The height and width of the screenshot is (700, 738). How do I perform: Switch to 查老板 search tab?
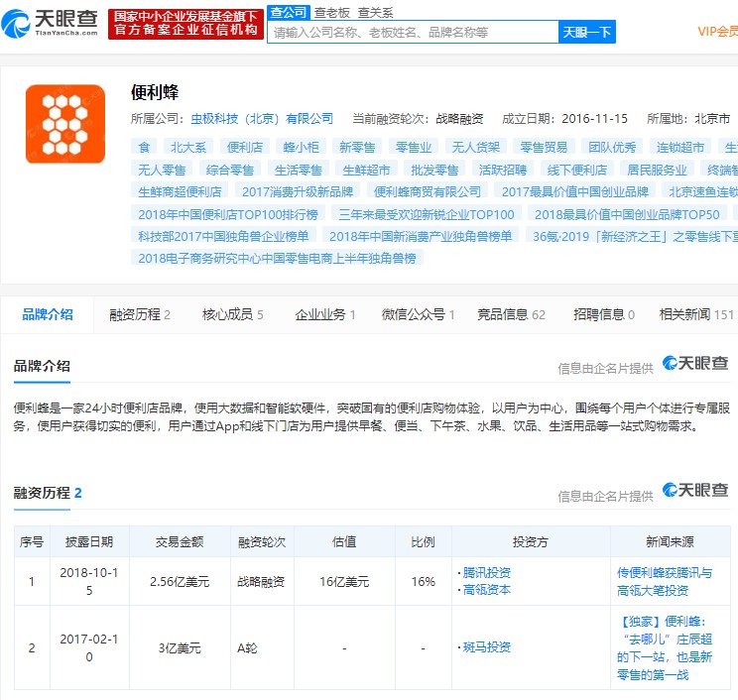tap(332, 13)
